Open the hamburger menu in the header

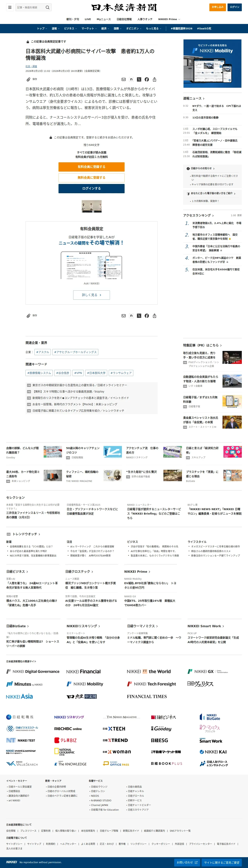[10, 7]
